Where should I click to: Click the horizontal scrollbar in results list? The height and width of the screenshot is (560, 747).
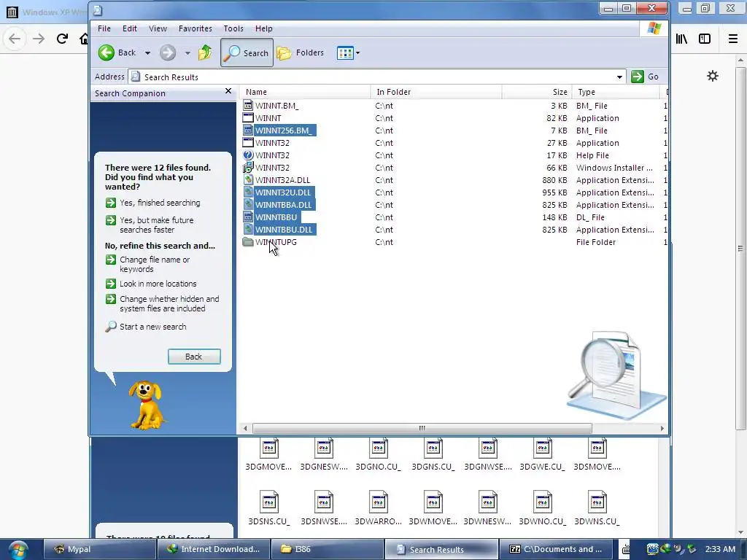(422, 428)
